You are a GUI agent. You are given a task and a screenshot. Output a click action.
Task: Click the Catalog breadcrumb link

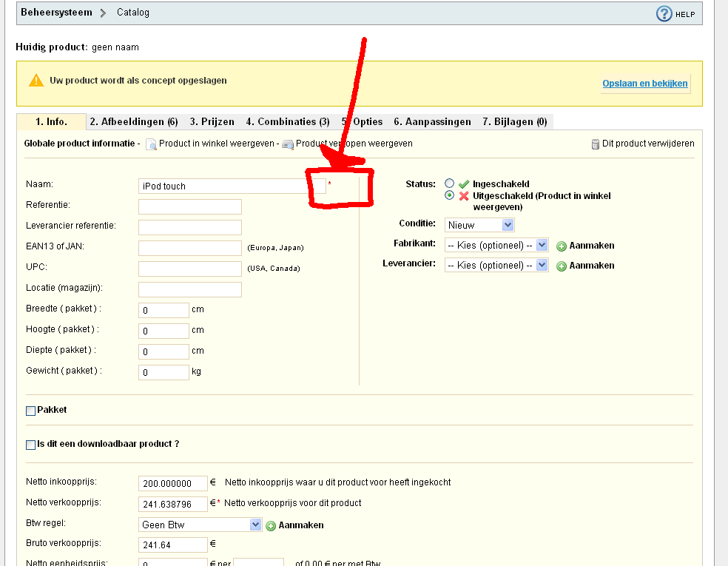pos(133,13)
